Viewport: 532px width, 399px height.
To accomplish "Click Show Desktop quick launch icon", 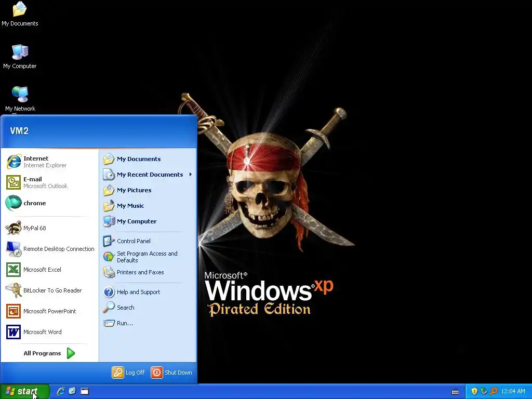I will coord(85,391).
